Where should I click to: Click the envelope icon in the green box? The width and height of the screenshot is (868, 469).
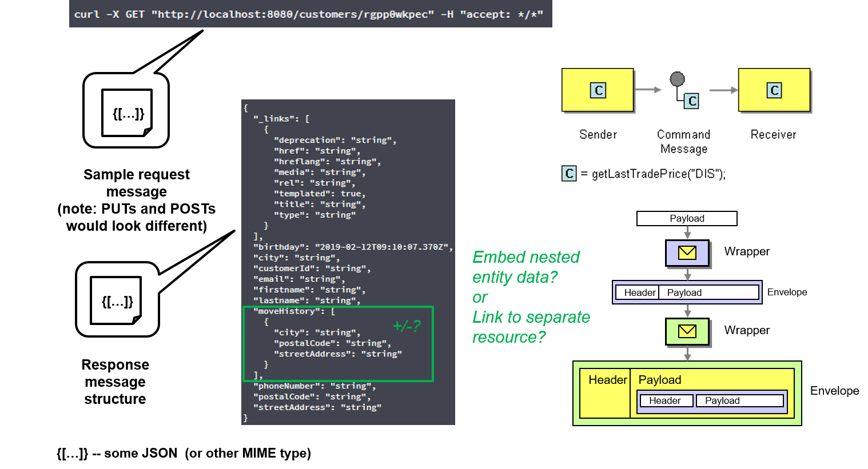point(687,331)
